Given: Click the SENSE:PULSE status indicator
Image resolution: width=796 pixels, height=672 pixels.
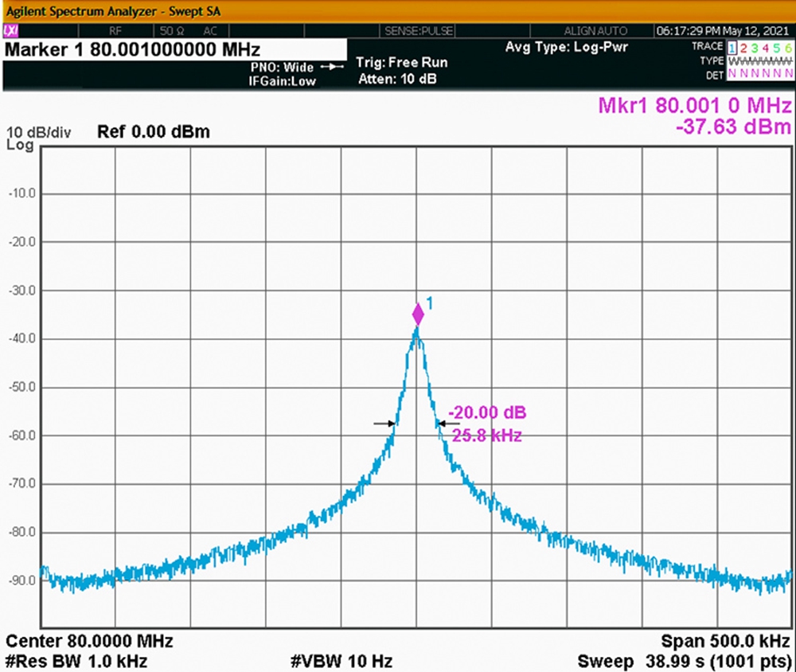Looking at the screenshot, I should coord(419,31).
